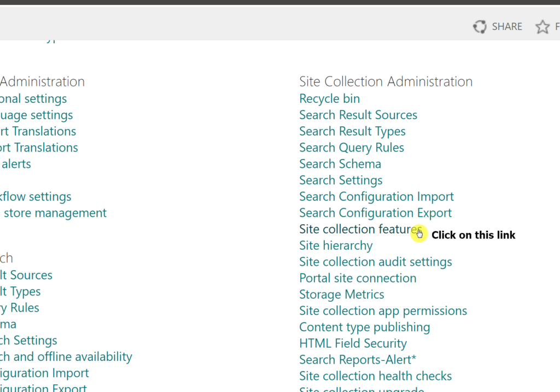Click the Site Collection Administration heading
Viewport: 560px width, 392px height.
pos(386,82)
